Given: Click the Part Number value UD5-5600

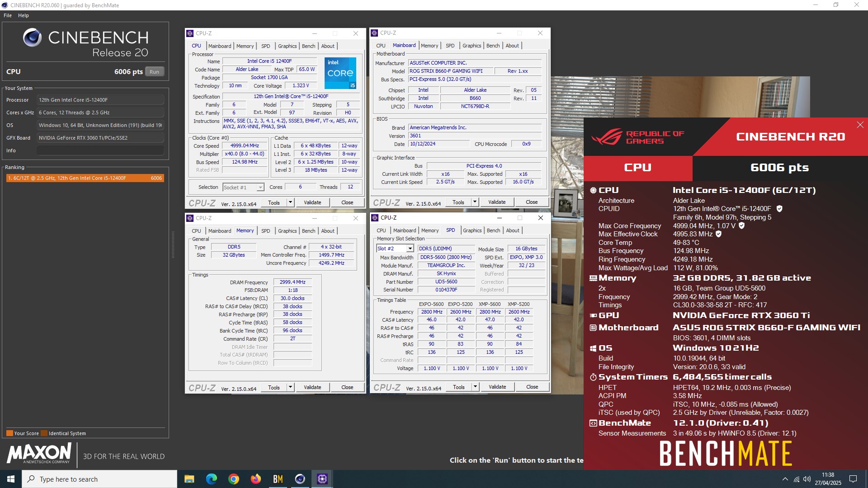Looking at the screenshot, I should [446, 282].
